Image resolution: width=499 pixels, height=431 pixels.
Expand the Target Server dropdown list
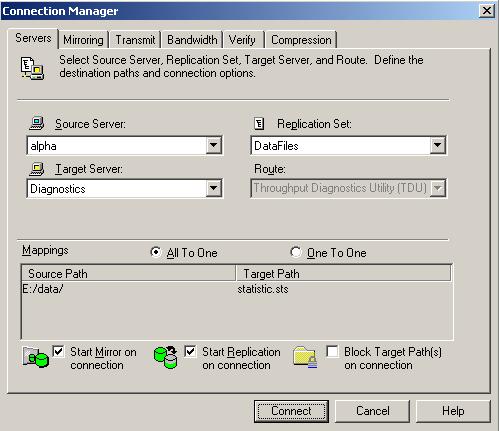click(213, 189)
